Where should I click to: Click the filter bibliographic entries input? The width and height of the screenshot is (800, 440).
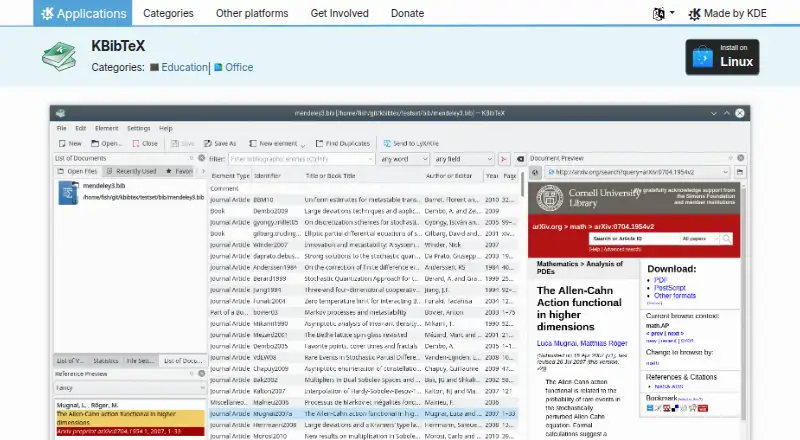[301, 159]
